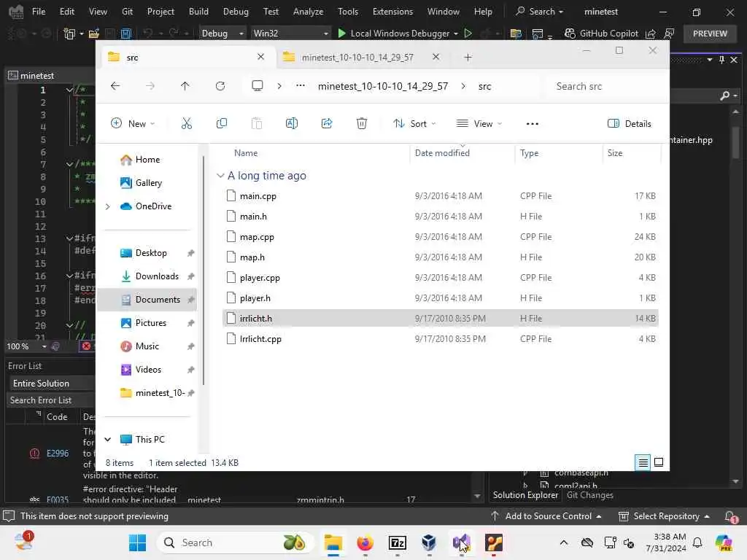
Task: Open the Analyze menu
Action: 309,12
